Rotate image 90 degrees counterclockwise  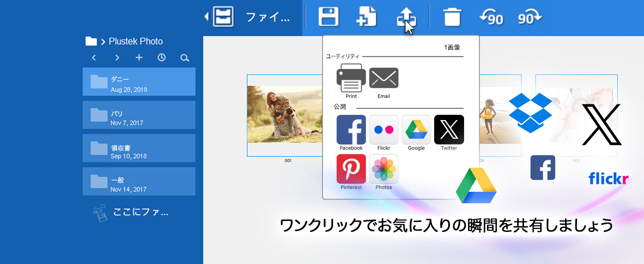click(491, 18)
